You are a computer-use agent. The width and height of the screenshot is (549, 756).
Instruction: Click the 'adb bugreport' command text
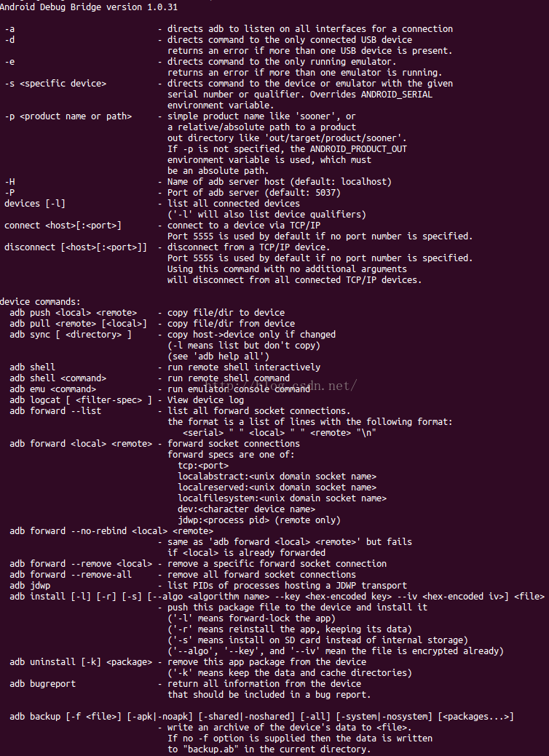pyautogui.click(x=43, y=684)
